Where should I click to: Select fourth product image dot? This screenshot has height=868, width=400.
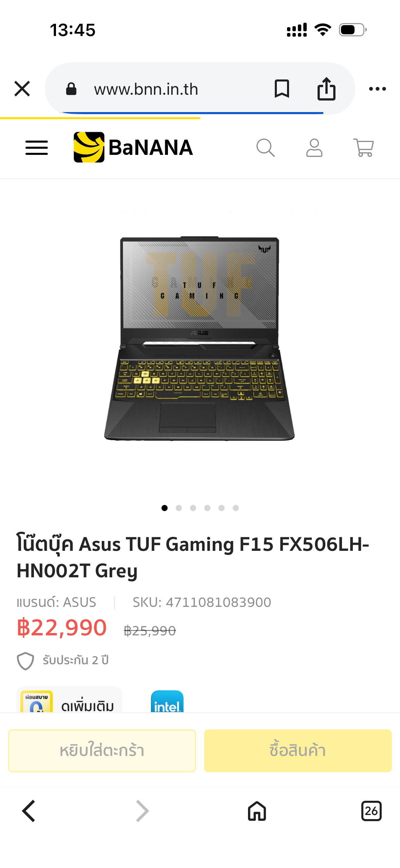tap(207, 508)
